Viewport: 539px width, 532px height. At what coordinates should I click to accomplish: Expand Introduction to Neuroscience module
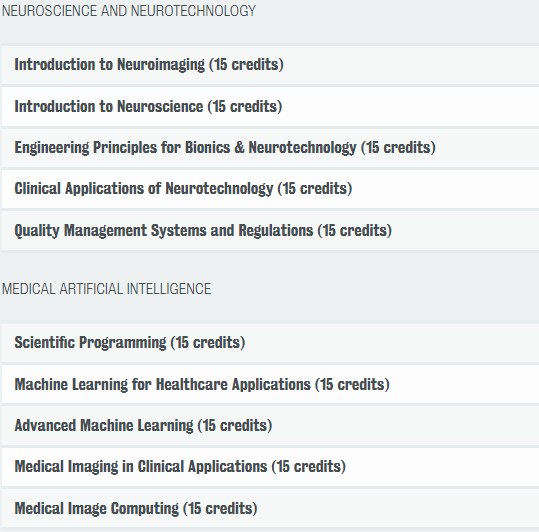(x=271, y=107)
